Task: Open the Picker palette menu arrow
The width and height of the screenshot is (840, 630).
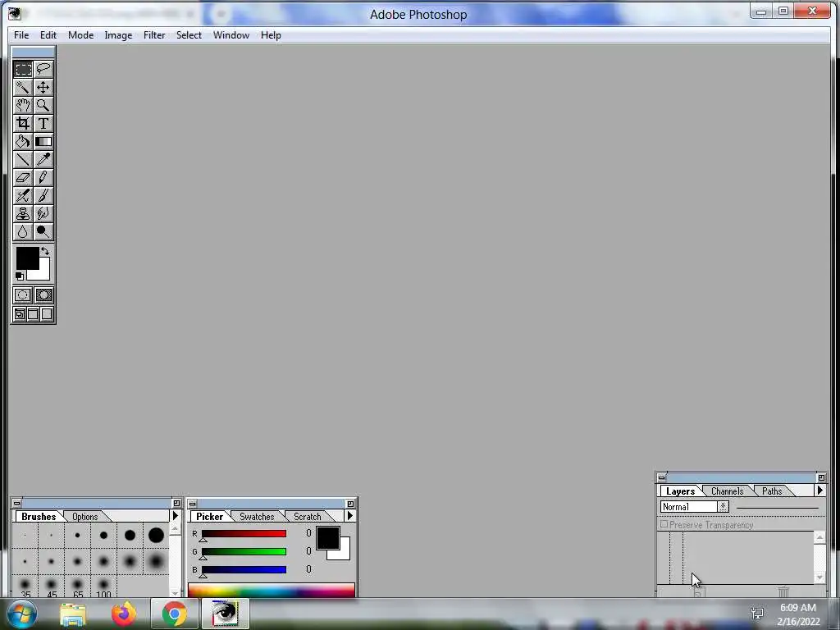Action: click(x=349, y=516)
